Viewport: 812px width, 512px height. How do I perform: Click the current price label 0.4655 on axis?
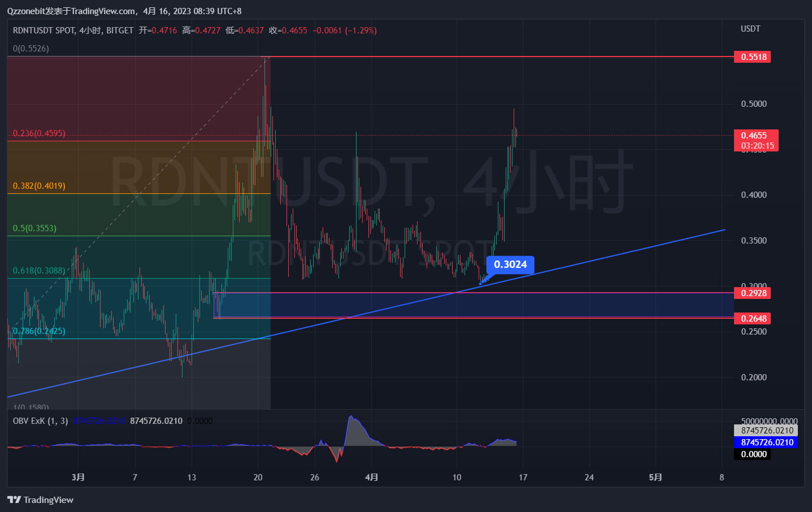754,135
